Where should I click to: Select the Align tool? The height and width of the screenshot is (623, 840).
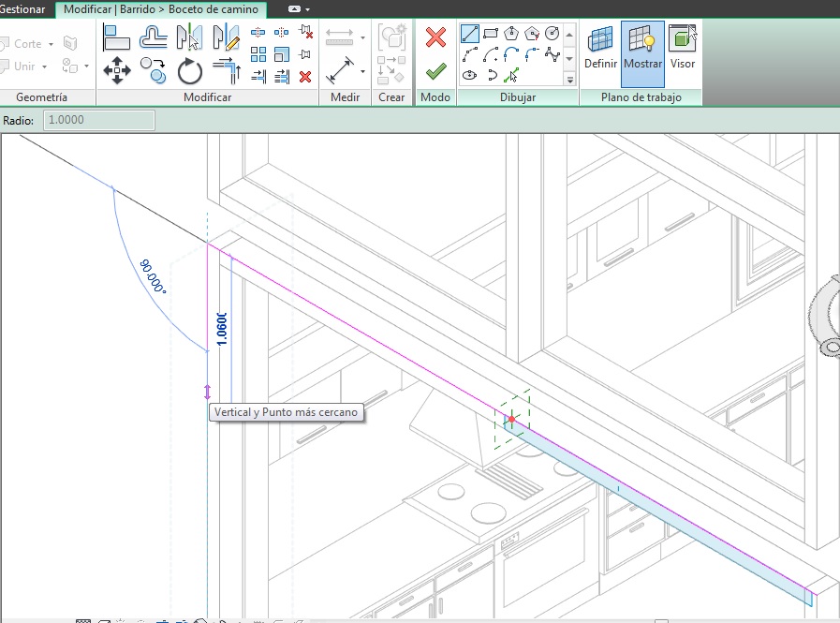(x=116, y=37)
